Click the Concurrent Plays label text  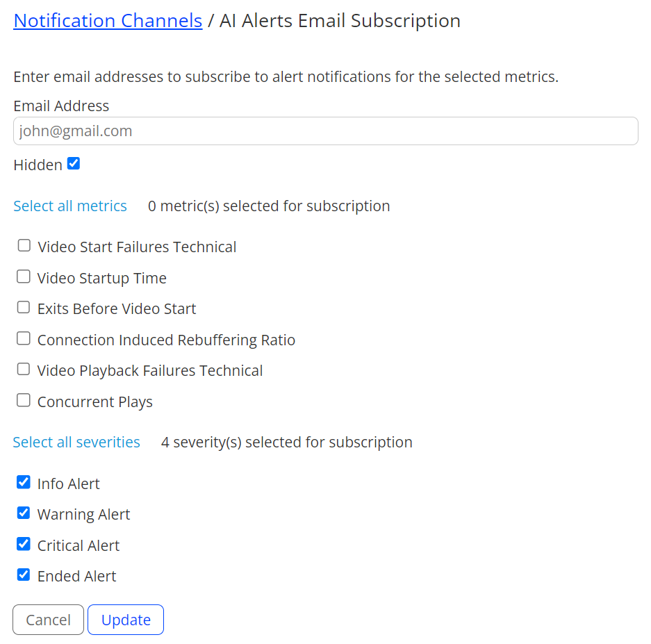pos(95,402)
